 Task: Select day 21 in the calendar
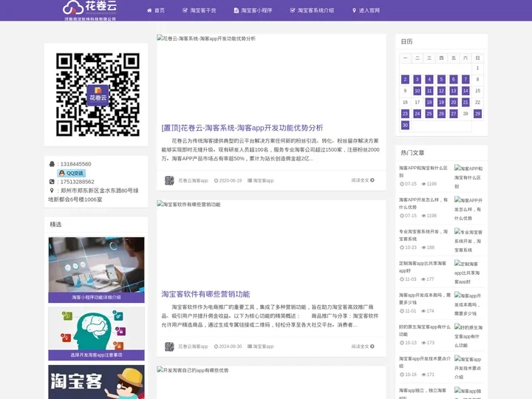(465, 102)
